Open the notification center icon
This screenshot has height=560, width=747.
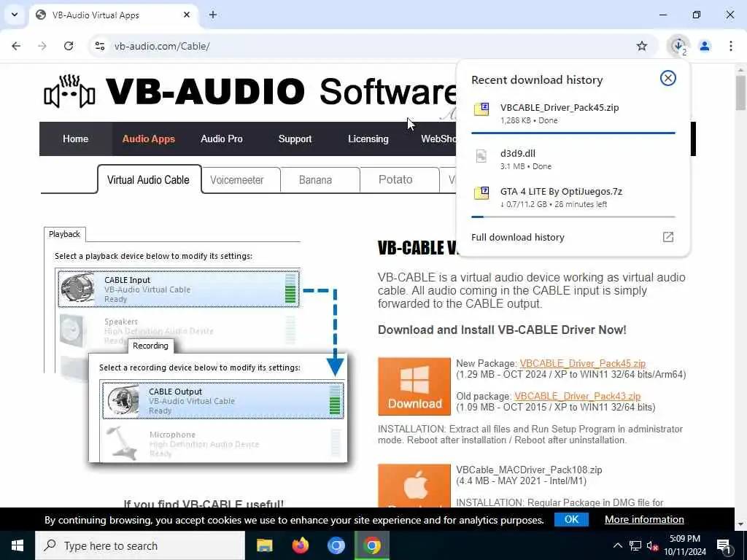coord(724,545)
